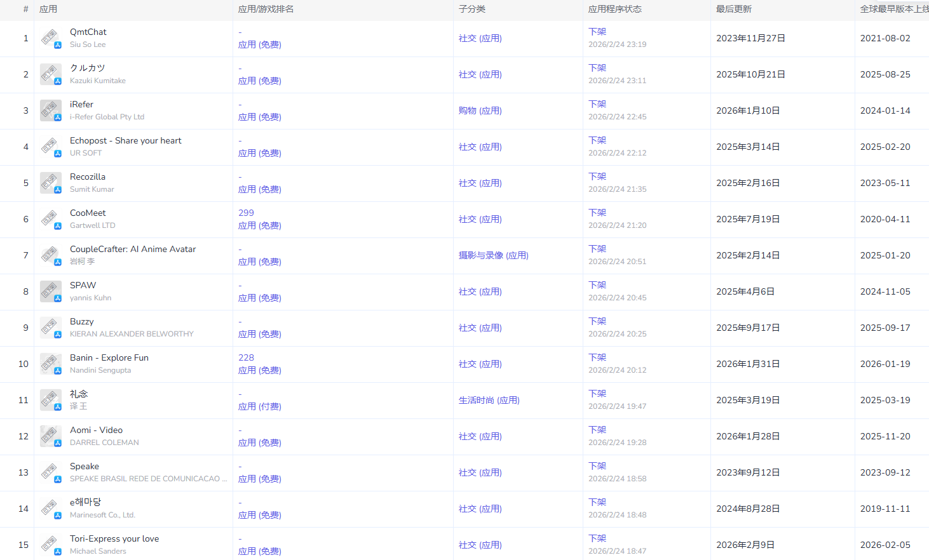Click the 应用程序状态 column header
Screen dimensions: 929x560
pyautogui.click(x=615, y=9)
